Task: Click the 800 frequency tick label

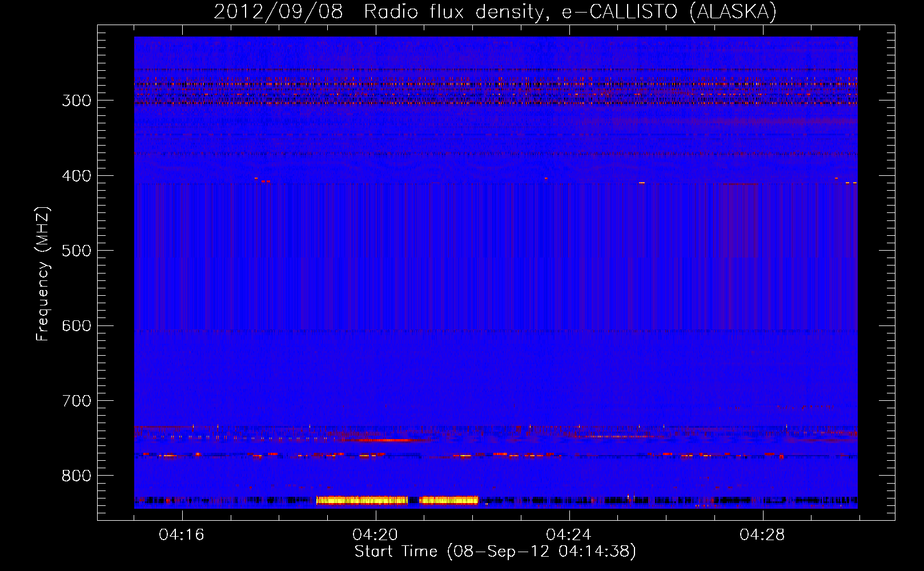Action: [77, 476]
